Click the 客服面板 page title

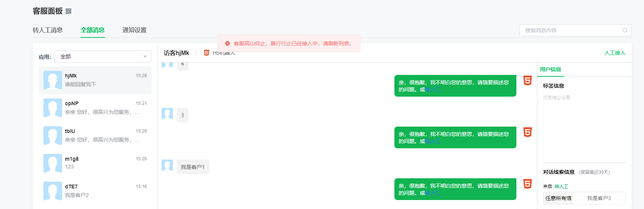48,11
